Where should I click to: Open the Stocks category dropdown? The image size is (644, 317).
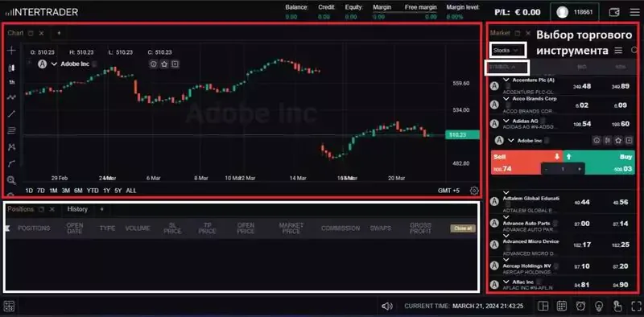(x=508, y=50)
